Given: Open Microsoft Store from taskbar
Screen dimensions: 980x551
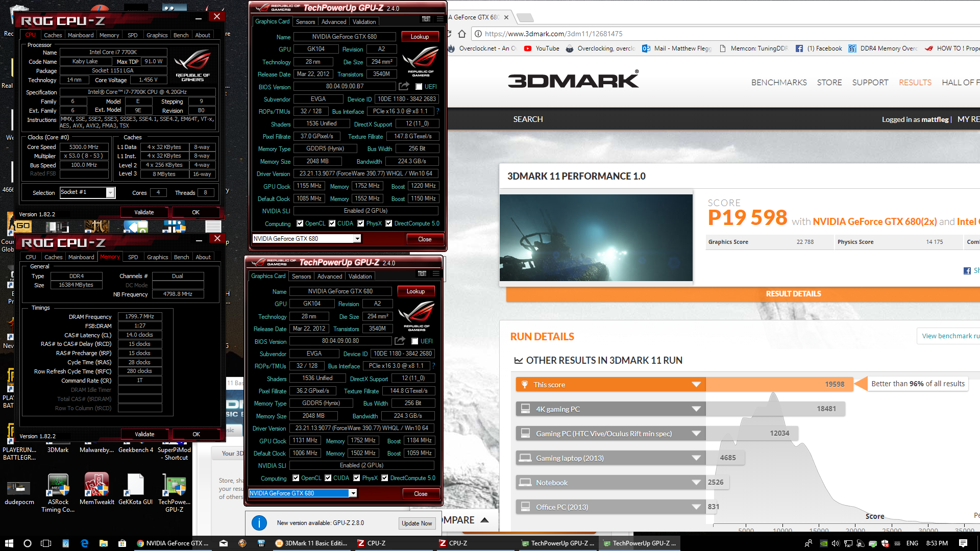Looking at the screenshot, I should point(122,543).
